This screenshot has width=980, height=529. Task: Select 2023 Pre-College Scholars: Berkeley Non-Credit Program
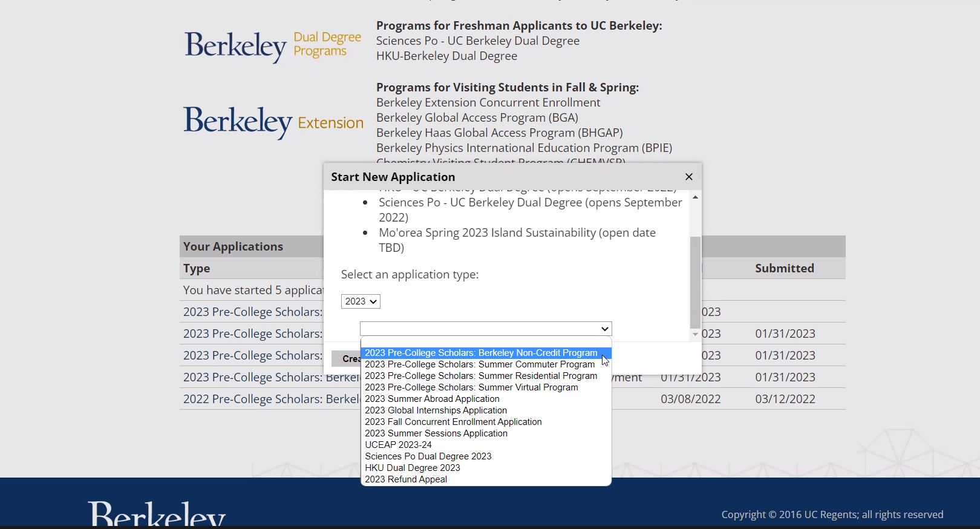(486, 353)
